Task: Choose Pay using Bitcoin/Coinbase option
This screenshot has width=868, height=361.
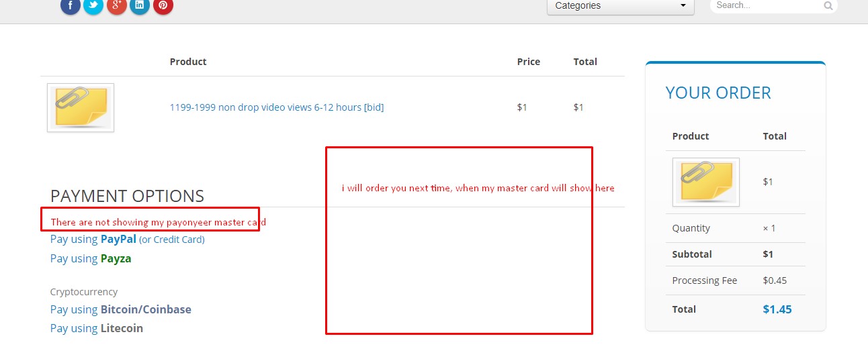Action: point(121,309)
